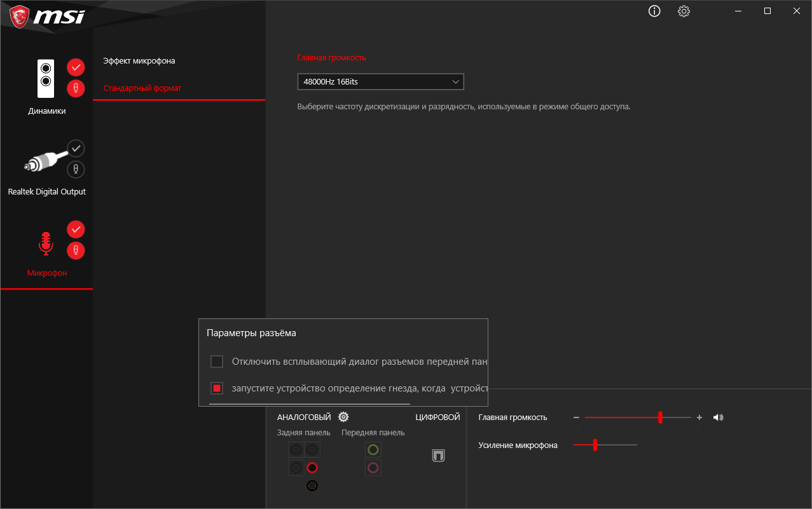
Task: Toggle default device checkmark for Микрофон
Action: 76,229
